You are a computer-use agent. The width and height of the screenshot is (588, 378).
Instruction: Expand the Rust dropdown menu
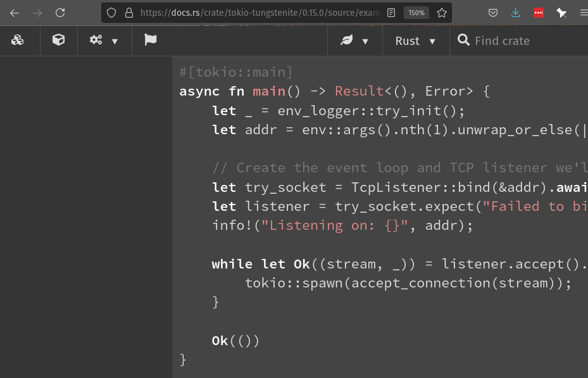pos(415,41)
